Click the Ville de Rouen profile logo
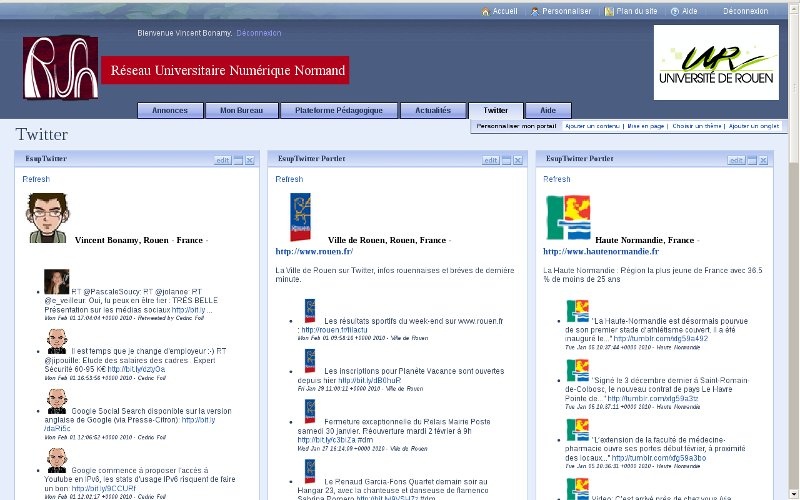Screen dimensions: 800x500 [299, 218]
